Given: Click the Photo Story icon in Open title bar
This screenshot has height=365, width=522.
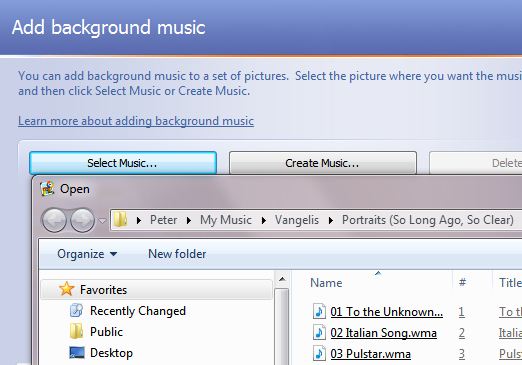Looking at the screenshot, I should 47,189.
